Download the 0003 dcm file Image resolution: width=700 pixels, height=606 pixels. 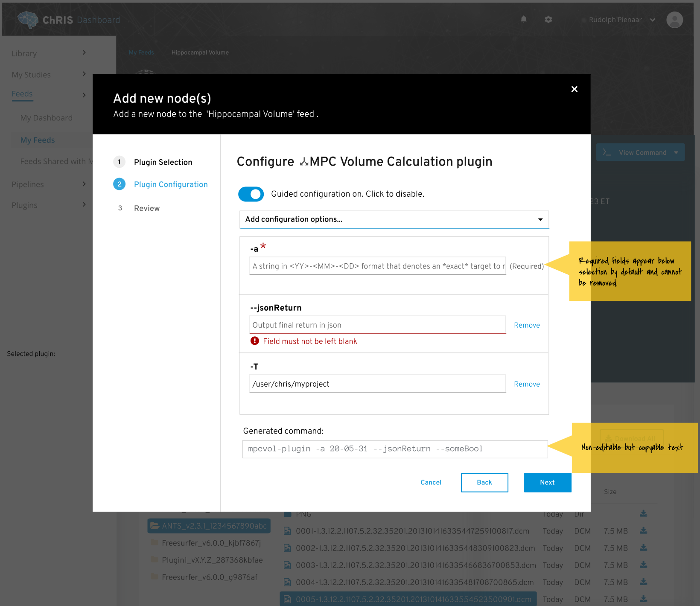(644, 565)
